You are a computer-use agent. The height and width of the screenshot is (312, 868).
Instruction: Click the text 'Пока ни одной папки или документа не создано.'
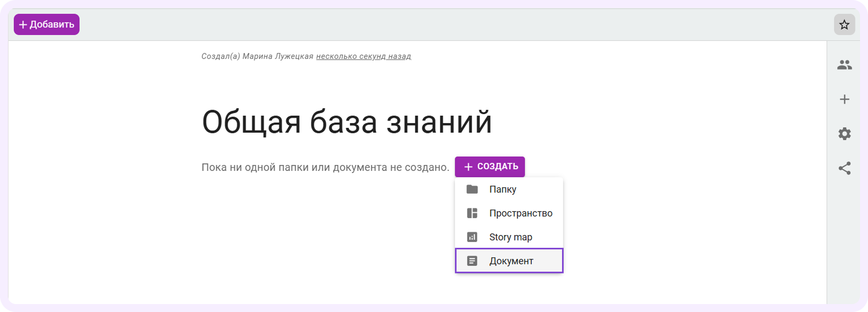point(325,167)
